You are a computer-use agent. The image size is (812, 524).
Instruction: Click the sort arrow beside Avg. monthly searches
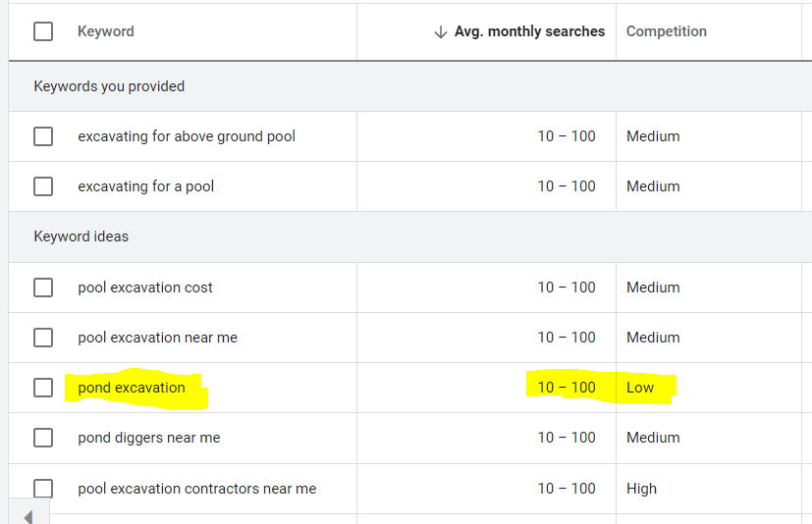pyautogui.click(x=440, y=32)
